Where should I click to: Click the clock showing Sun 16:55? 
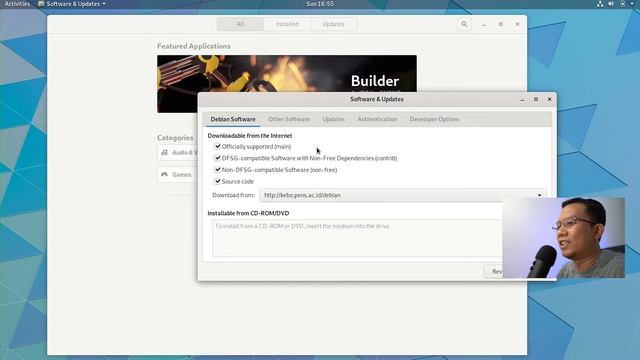pos(320,4)
